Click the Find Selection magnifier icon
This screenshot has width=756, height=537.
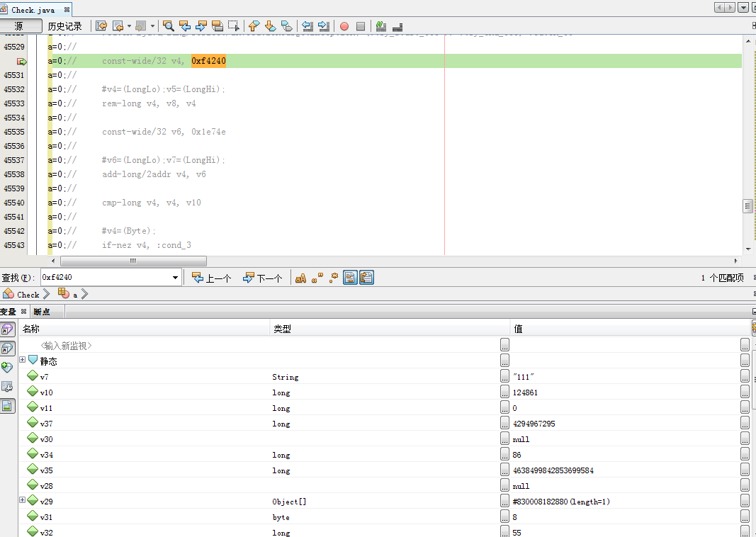(x=168, y=26)
